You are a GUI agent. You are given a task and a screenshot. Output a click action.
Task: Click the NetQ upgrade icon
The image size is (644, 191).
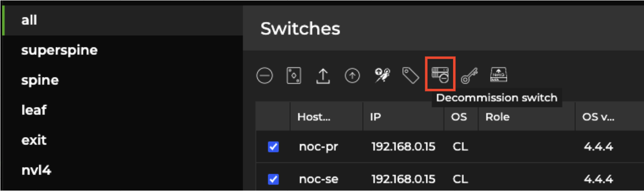[499, 75]
